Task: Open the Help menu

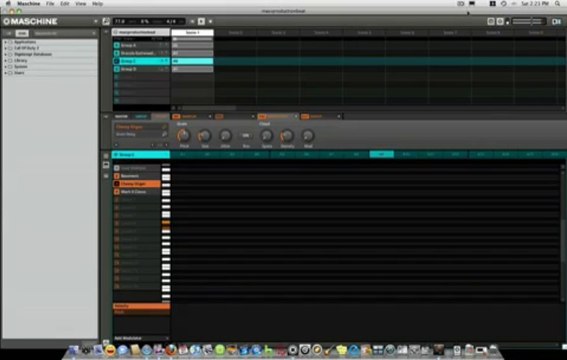Action: (97, 4)
